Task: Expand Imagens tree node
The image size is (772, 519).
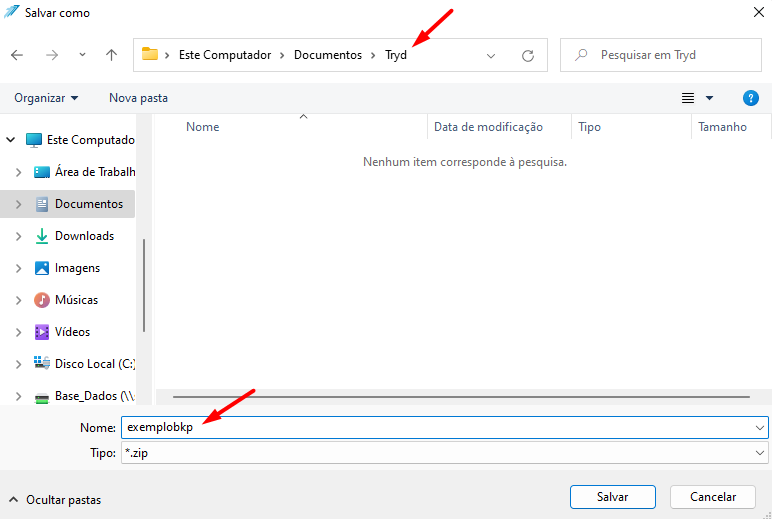Action: [x=19, y=268]
